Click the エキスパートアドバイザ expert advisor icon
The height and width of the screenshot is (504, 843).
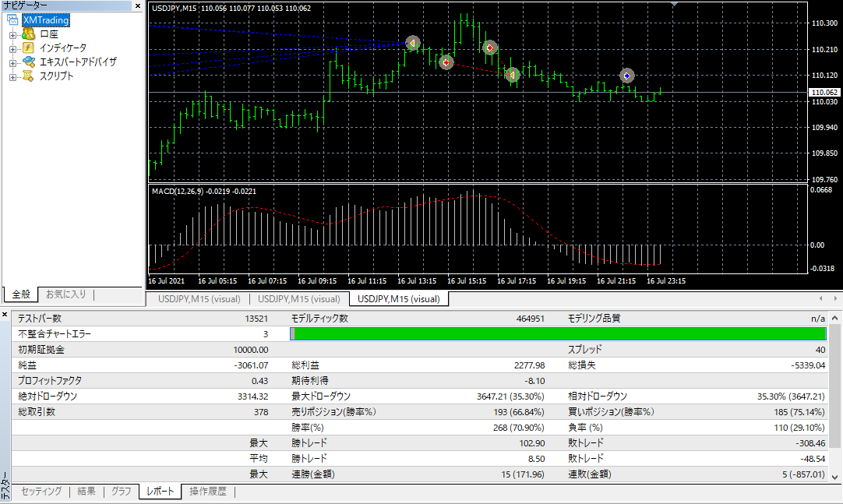click(29, 62)
